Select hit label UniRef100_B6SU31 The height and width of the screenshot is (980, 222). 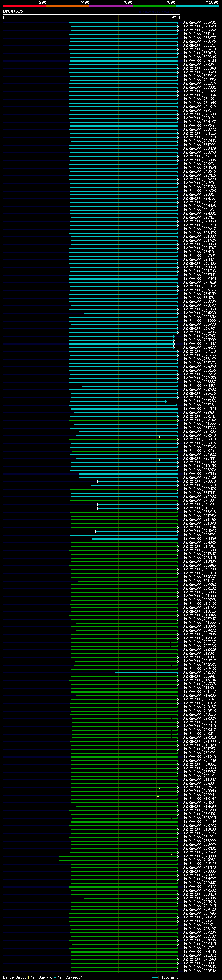(199, 88)
